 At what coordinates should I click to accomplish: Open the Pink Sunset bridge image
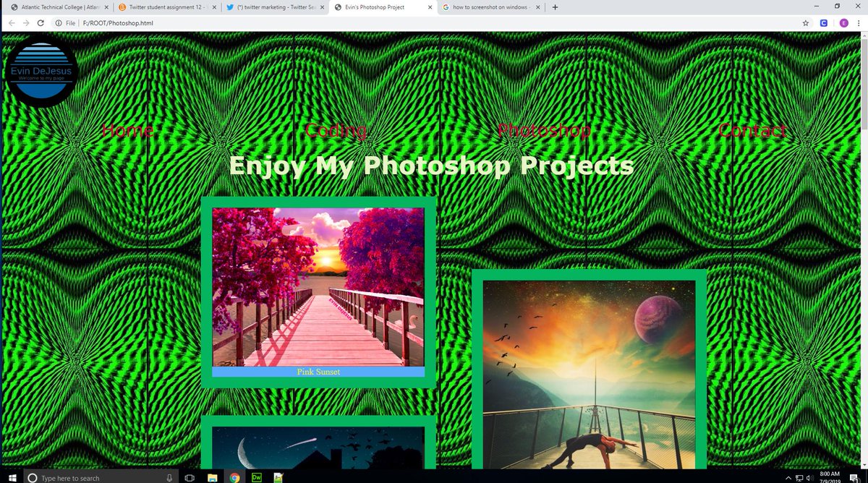(318, 287)
